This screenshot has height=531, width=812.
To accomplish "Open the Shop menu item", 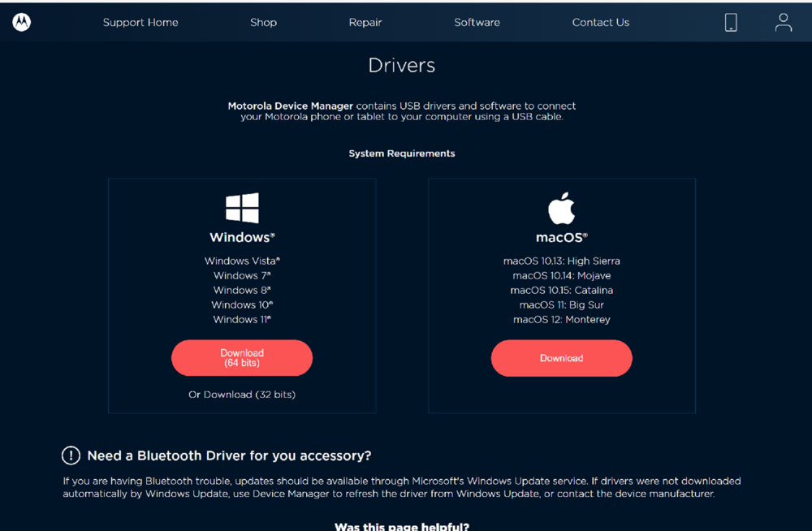I will (x=263, y=23).
